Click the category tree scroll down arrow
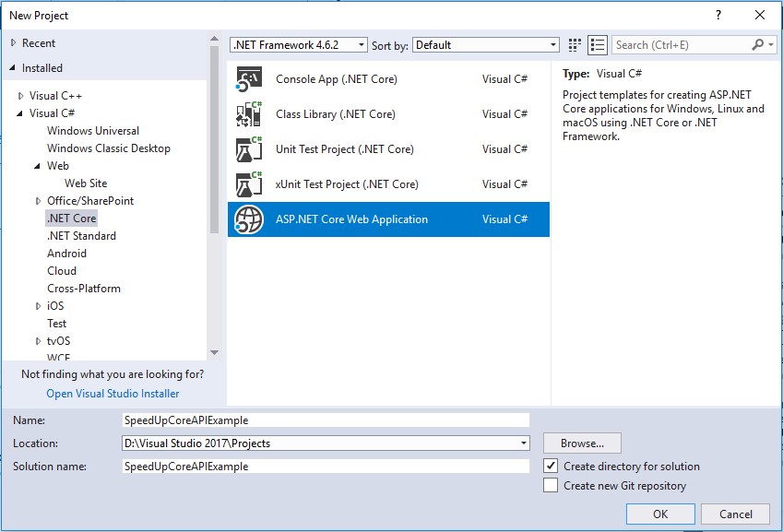The width and height of the screenshot is (783, 532). (214, 352)
